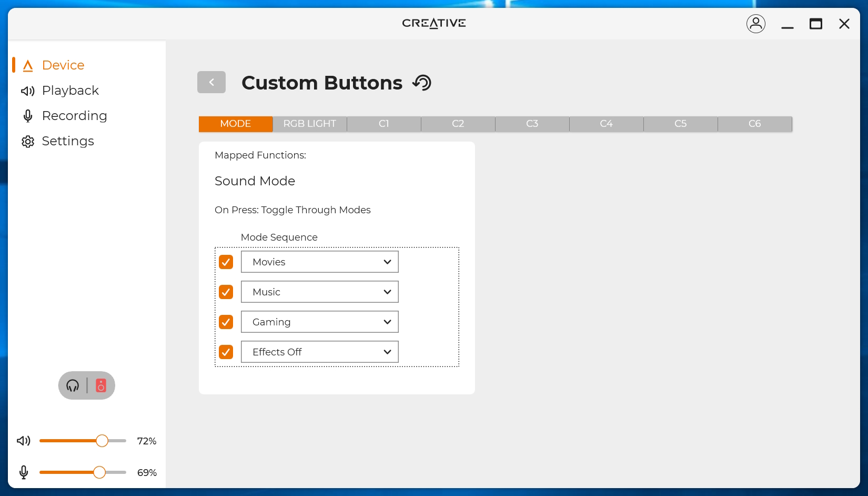Image resolution: width=868 pixels, height=496 pixels.
Task: Switch to the RGB LIGHT tab
Action: click(x=309, y=124)
